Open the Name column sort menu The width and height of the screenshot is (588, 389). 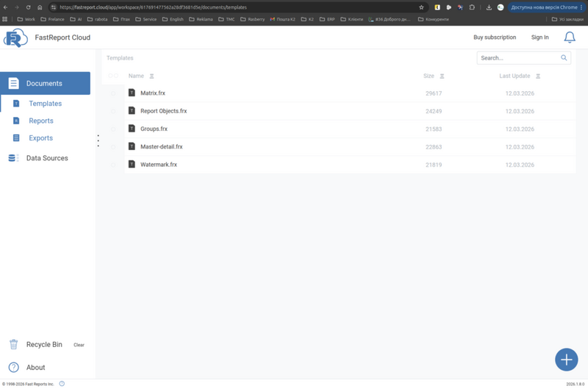click(x=152, y=76)
